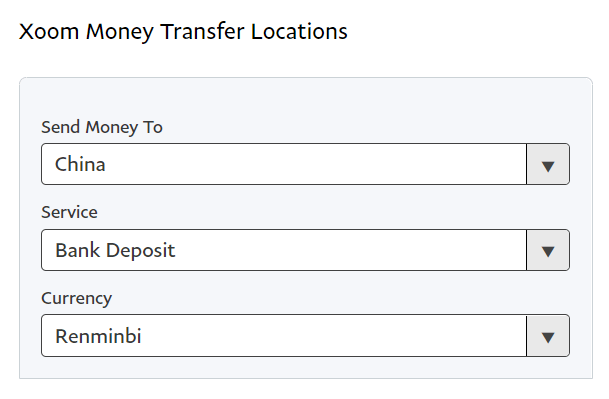
Task: Click the word Money in Send Money To label
Action: click(x=111, y=128)
